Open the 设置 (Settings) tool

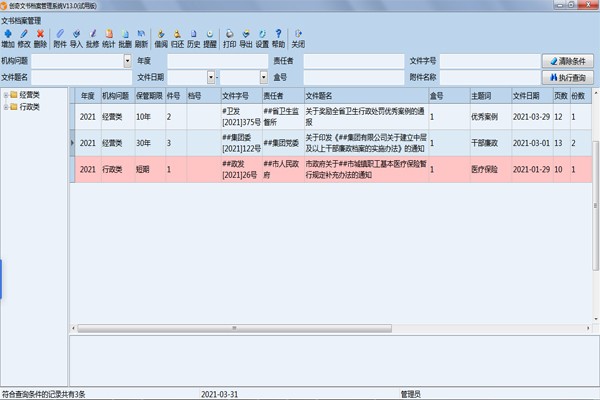261,39
